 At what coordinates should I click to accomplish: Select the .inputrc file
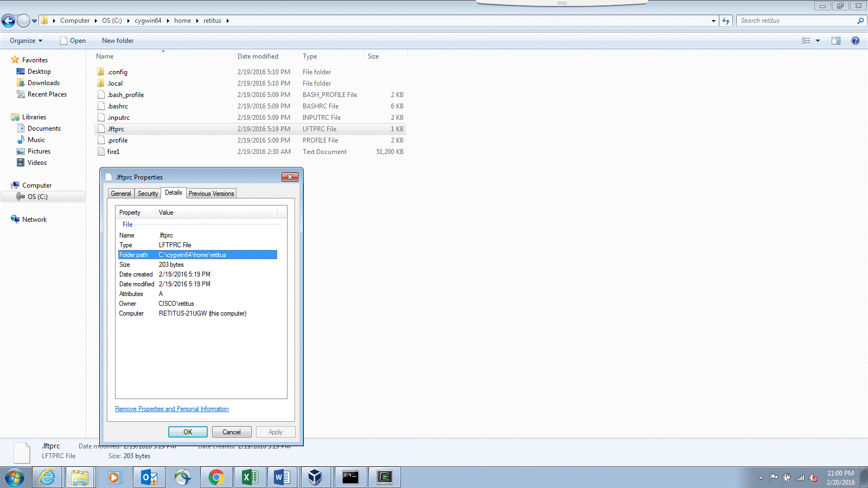pos(118,118)
